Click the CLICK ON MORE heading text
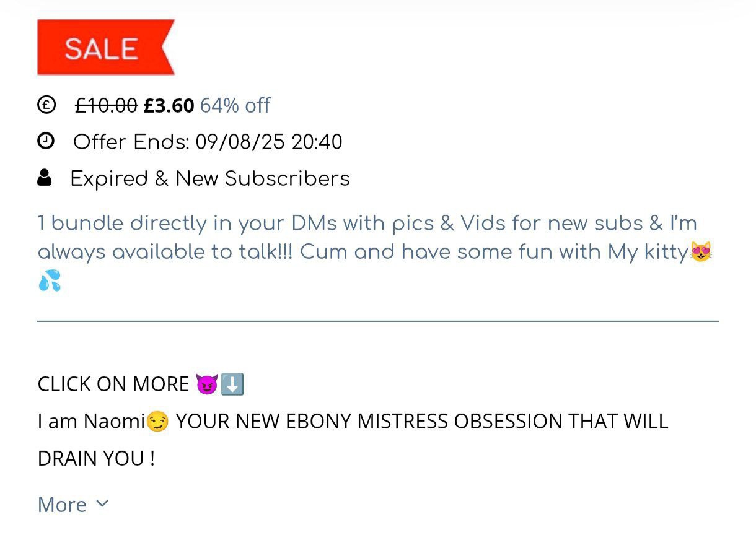The image size is (756, 556). (113, 384)
